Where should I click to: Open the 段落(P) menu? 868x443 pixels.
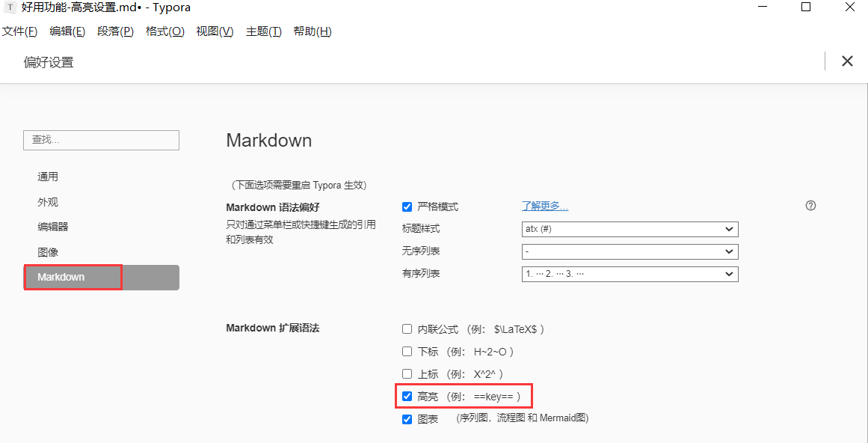[116, 31]
